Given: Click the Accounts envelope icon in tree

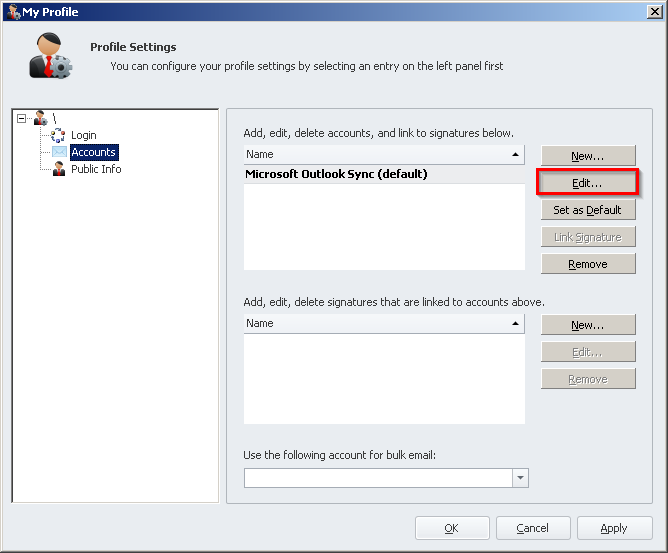Looking at the screenshot, I should coord(59,152).
